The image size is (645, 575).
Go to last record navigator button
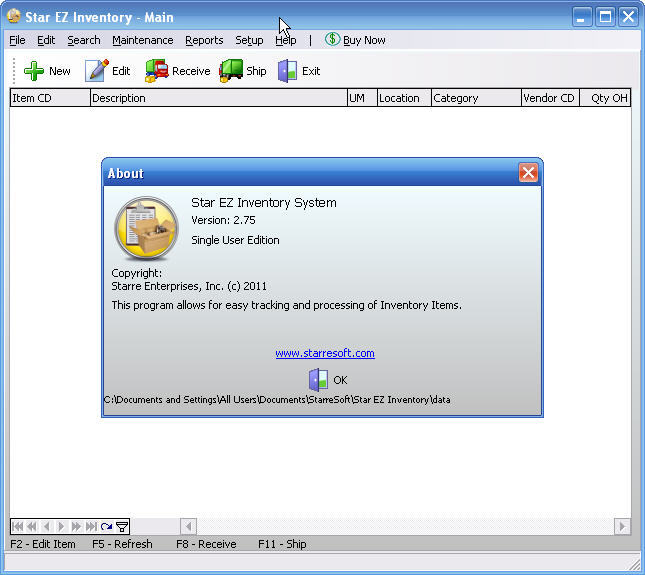click(x=91, y=526)
